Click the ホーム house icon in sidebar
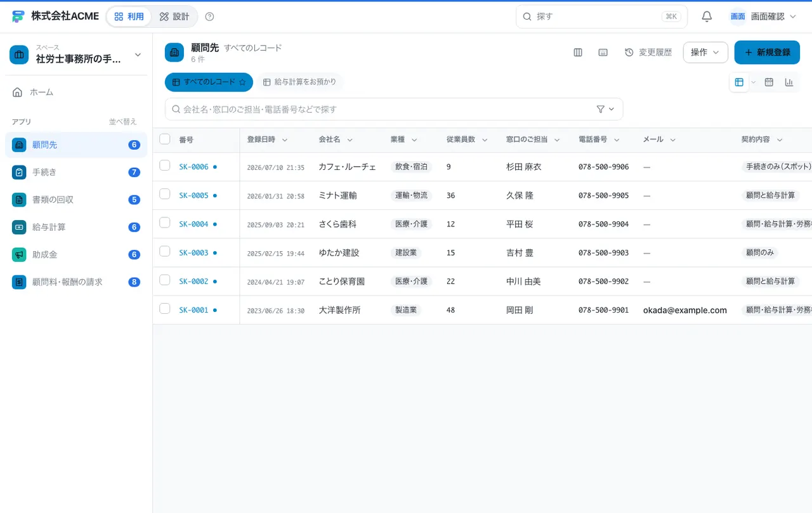This screenshot has height=513, width=812. tap(18, 92)
